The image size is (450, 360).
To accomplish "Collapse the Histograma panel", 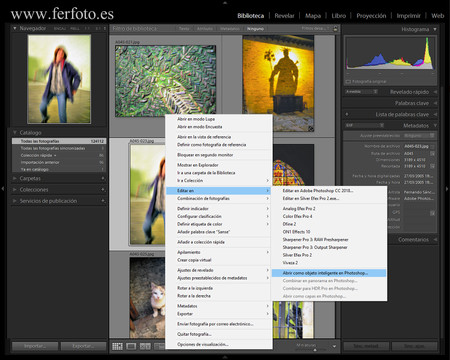I will click(435, 29).
